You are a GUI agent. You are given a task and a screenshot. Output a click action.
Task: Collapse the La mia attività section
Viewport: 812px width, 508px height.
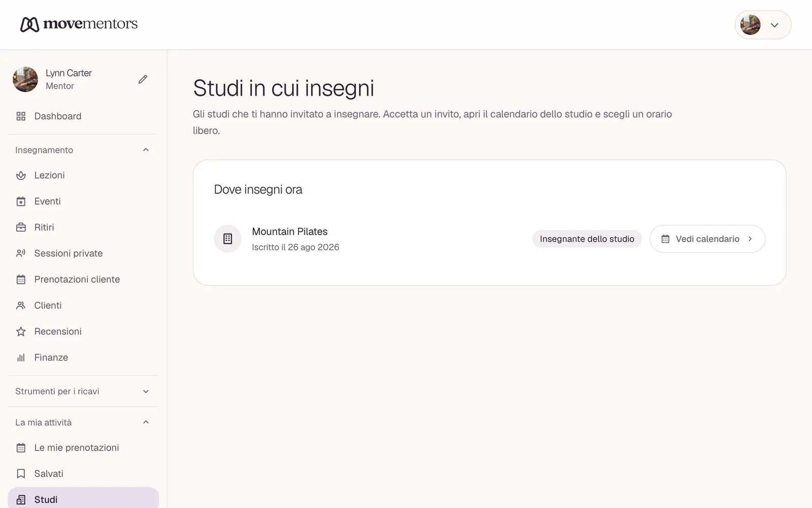point(146,422)
